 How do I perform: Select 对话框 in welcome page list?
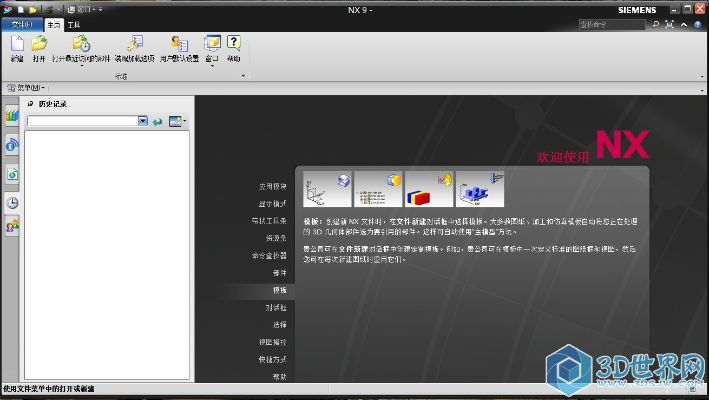tap(276, 308)
